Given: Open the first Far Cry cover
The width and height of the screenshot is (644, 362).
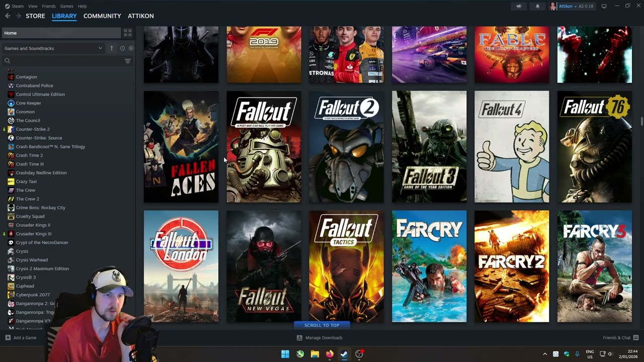Looking at the screenshot, I should (x=429, y=266).
